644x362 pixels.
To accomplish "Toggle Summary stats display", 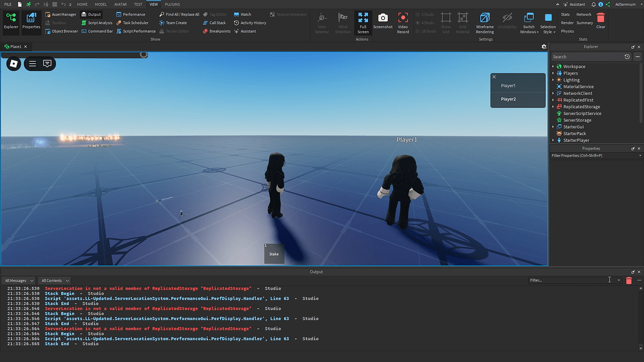I will tap(584, 23).
